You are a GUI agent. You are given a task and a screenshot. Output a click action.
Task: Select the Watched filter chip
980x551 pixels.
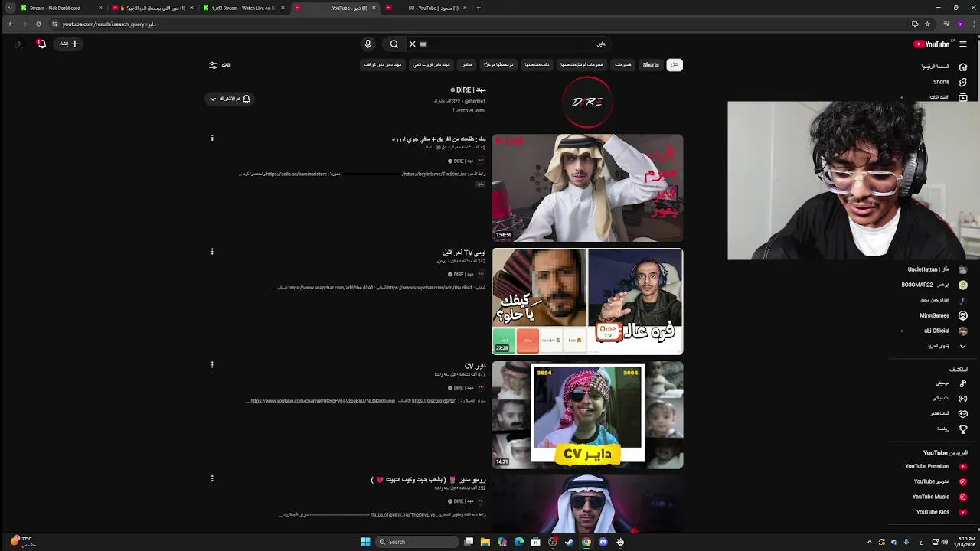pyautogui.click(x=537, y=65)
